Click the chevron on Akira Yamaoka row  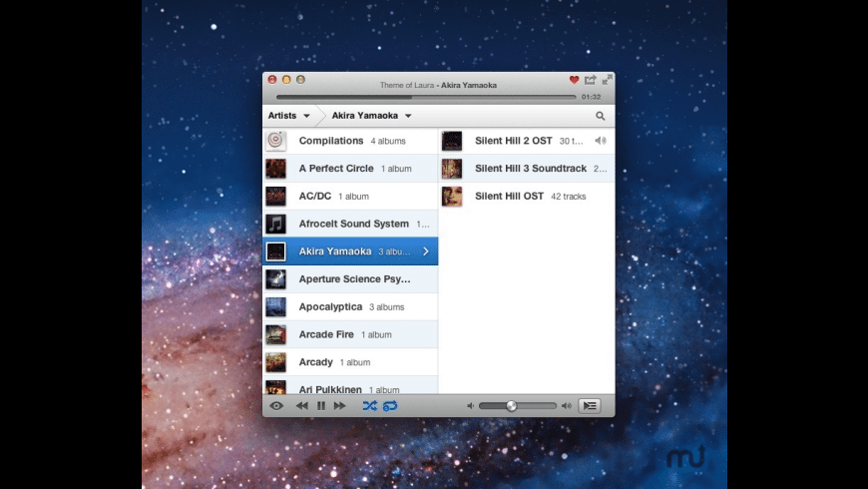pos(426,251)
